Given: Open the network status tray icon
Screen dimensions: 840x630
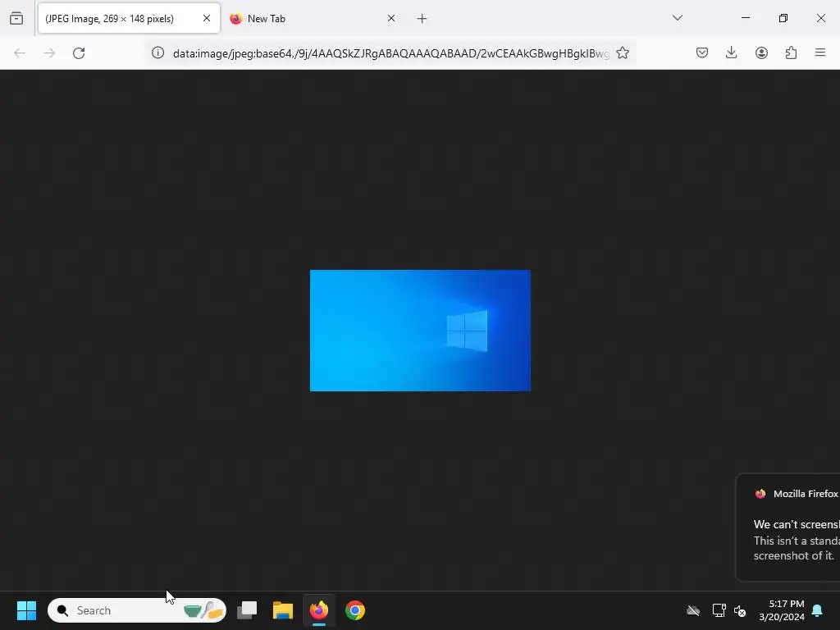Looking at the screenshot, I should (x=719, y=610).
